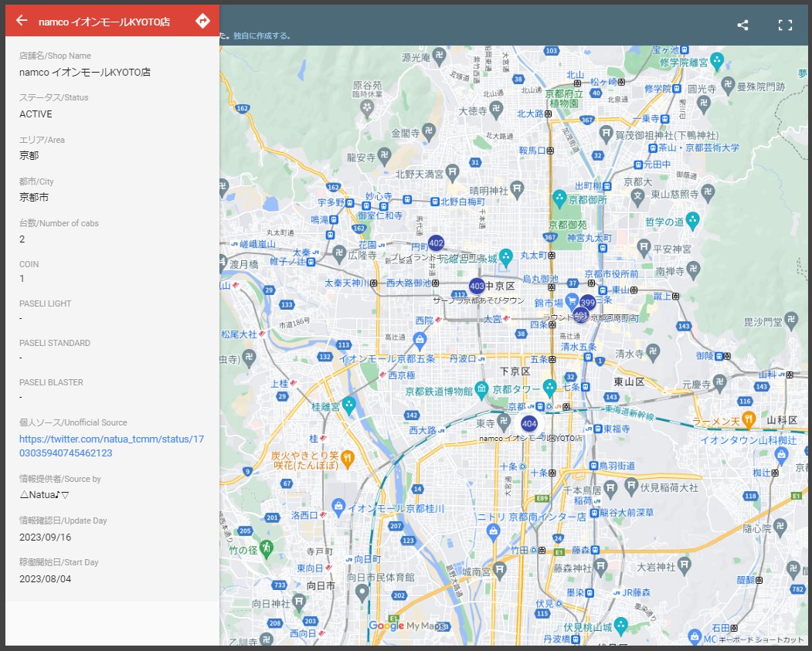Select map marker 403
Screen dimensions: 812x651
(x=477, y=286)
